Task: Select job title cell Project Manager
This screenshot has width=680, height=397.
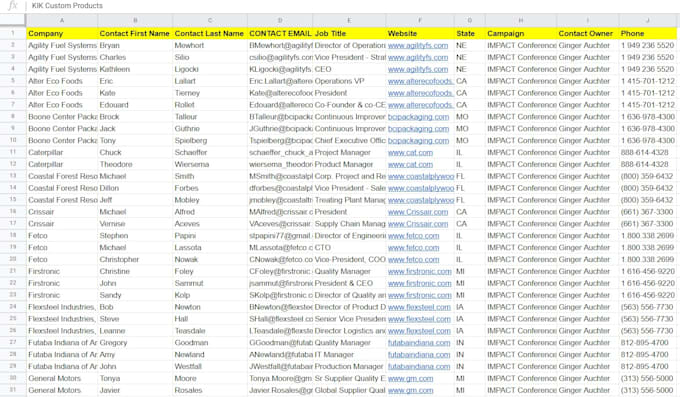Action: click(x=349, y=152)
